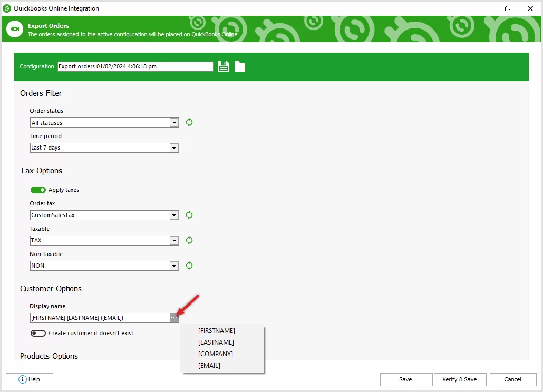Image resolution: width=543 pixels, height=392 pixels.
Task: Click the save configuration floppy disk icon
Action: point(222,66)
